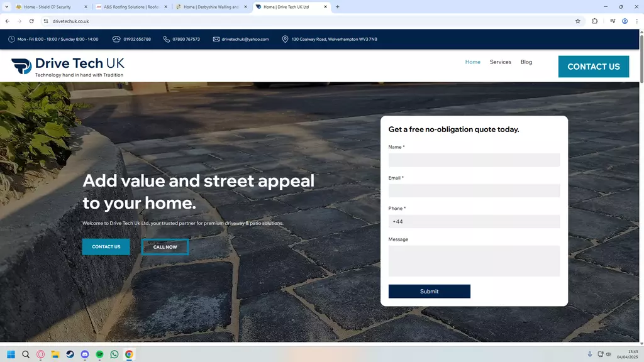
Task: Click the large CONTACT US header button
Action: 594,67
